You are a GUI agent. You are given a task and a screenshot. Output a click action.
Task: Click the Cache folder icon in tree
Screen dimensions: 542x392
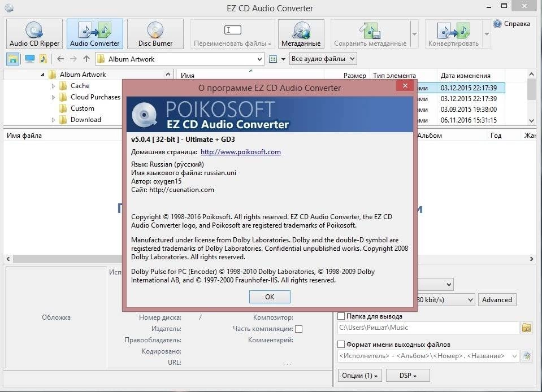pos(63,86)
